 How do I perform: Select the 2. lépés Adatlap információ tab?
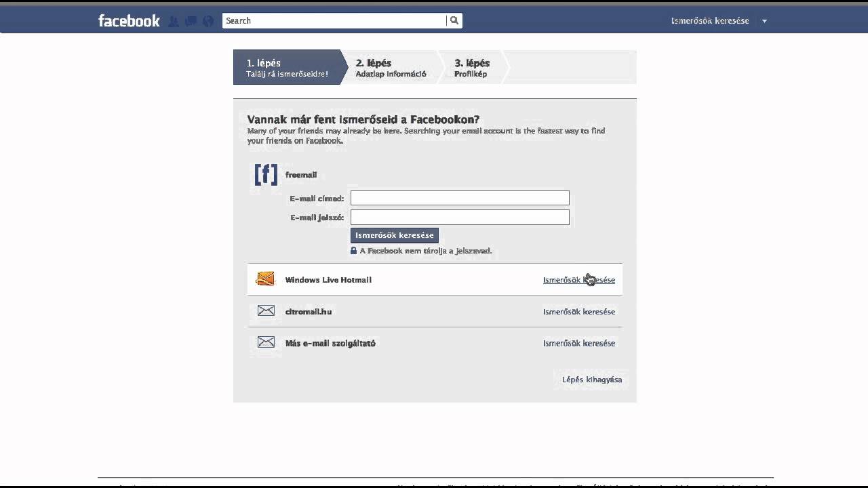[x=391, y=67]
